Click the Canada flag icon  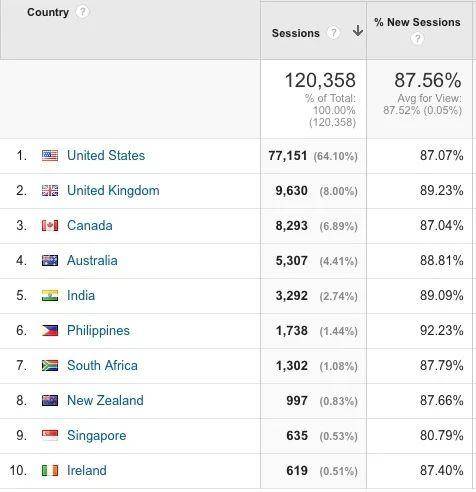pos(50,226)
